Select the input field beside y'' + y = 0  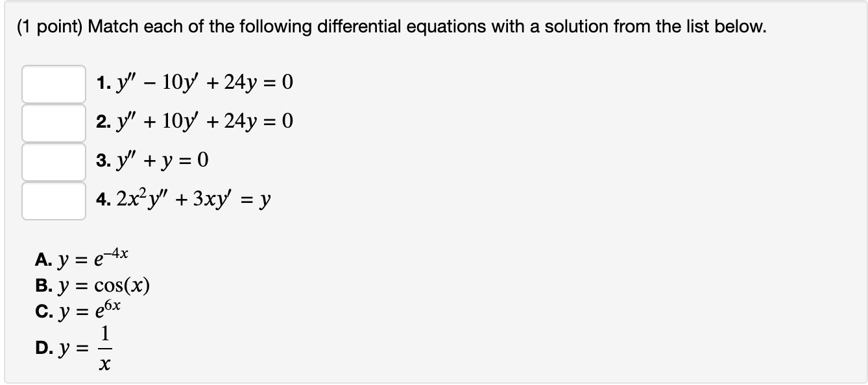point(53,161)
